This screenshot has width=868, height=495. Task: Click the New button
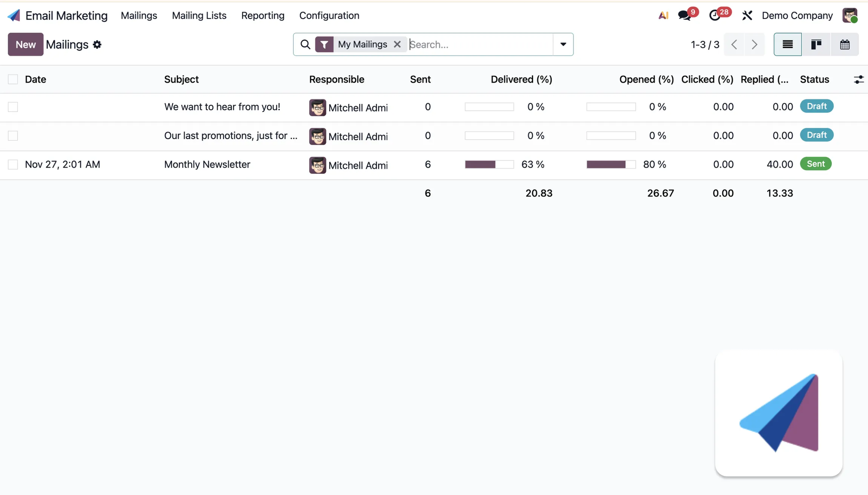pos(26,44)
